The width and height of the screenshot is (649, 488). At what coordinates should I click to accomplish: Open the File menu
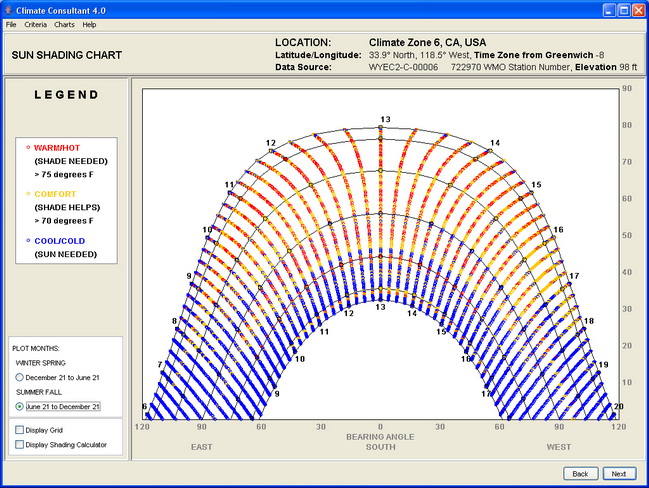(11, 24)
